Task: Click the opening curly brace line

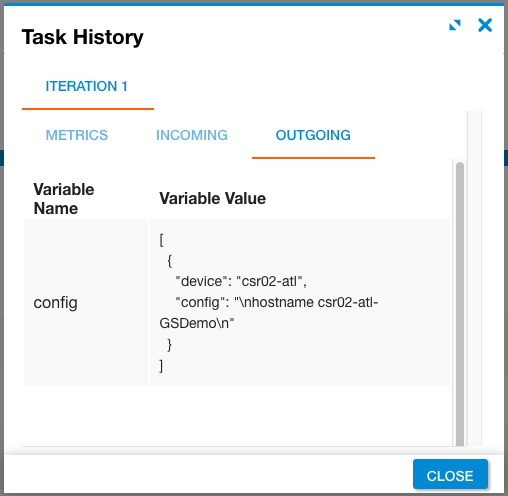Action: pos(170,261)
